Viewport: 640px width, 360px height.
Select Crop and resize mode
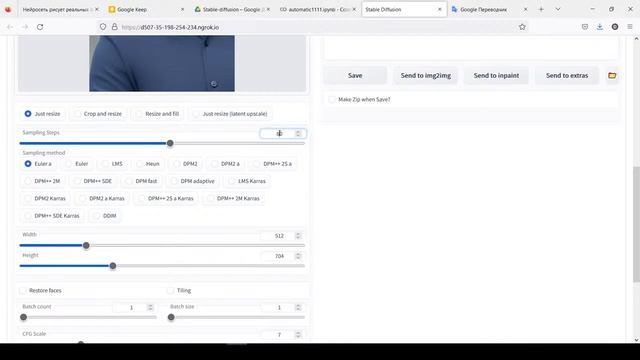(x=98, y=114)
